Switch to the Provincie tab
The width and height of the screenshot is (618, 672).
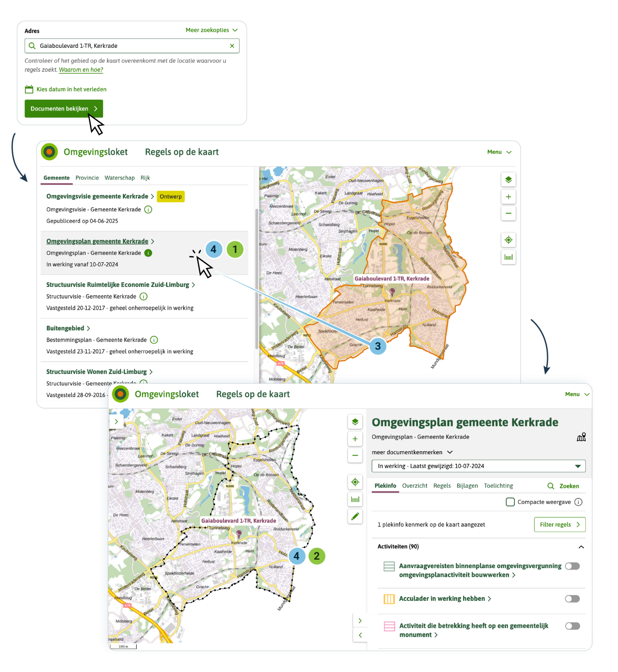click(87, 178)
